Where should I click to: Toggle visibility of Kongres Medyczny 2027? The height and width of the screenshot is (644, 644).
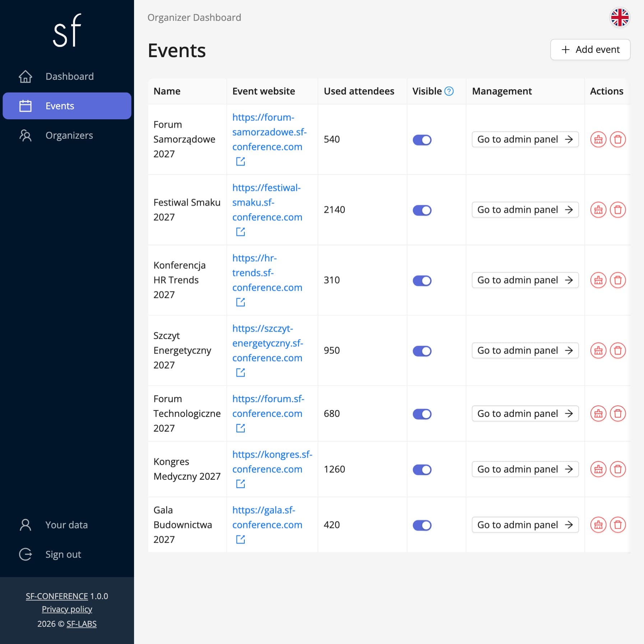pyautogui.click(x=422, y=470)
